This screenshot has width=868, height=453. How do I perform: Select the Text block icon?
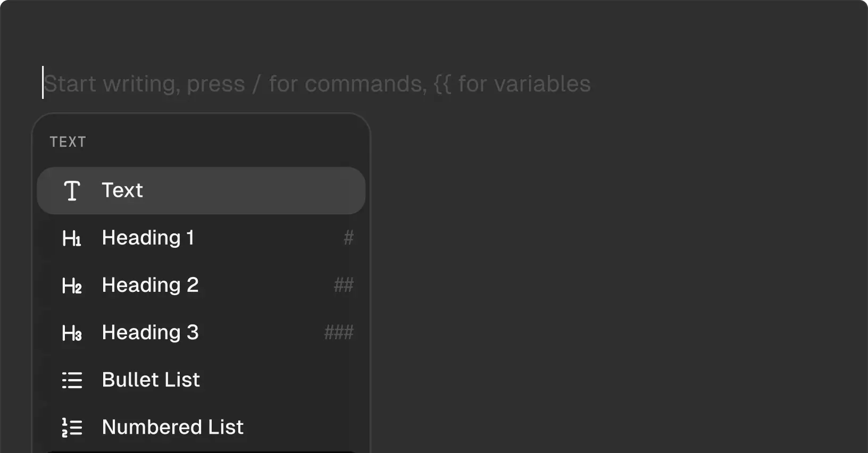pos(72,190)
